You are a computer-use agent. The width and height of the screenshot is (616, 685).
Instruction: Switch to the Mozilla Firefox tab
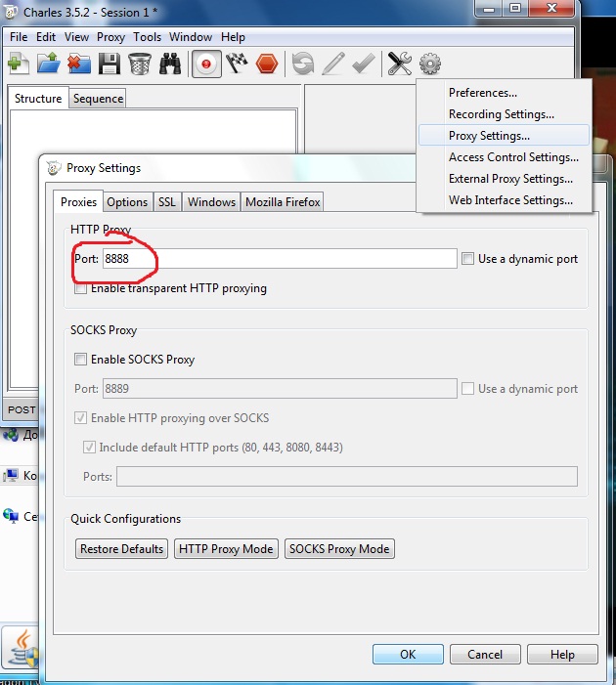[x=283, y=202]
